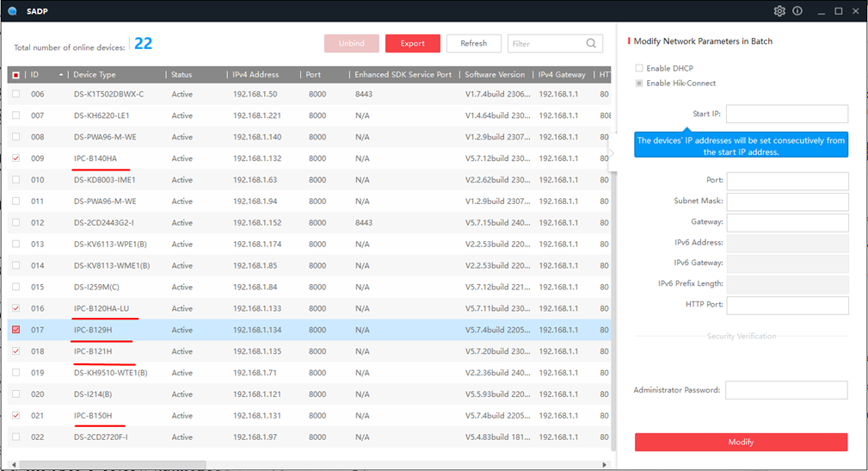
Task: Click IP address 192.168.1.131
Action: (x=257, y=416)
